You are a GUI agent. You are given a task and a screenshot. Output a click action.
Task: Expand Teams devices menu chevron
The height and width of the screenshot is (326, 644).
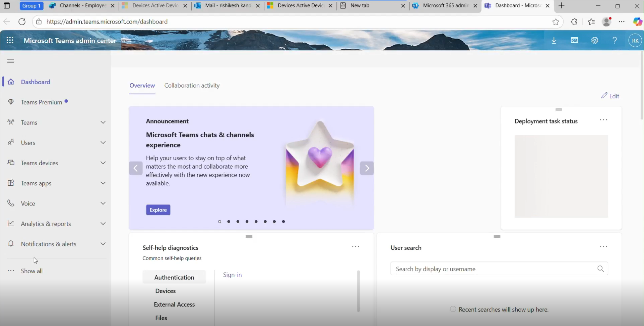103,163
